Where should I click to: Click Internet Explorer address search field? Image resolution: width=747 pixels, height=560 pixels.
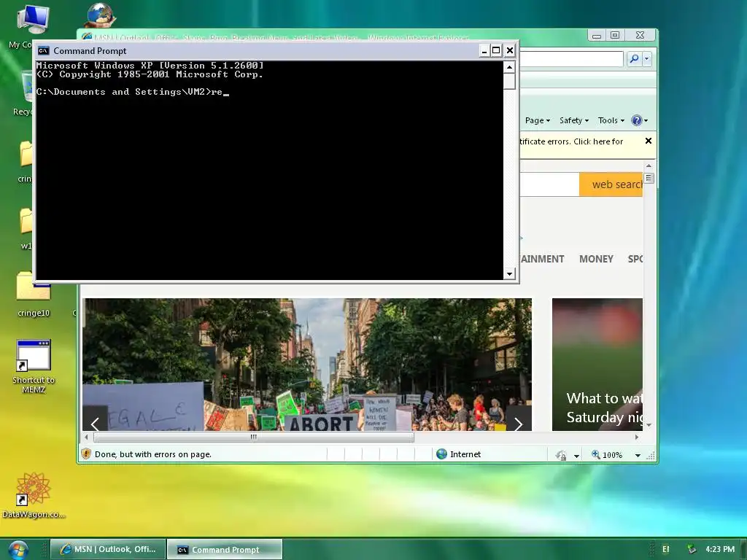coord(571,59)
